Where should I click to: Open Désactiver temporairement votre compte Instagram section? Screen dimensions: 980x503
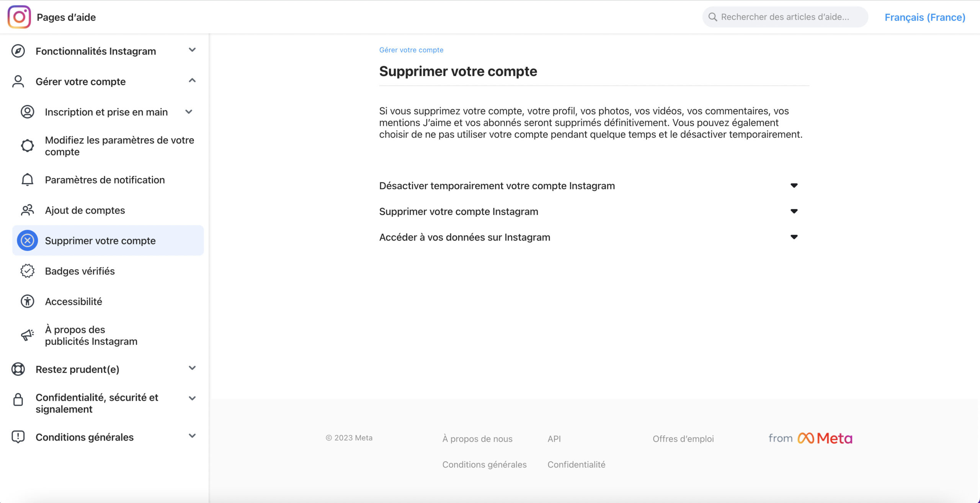point(497,185)
